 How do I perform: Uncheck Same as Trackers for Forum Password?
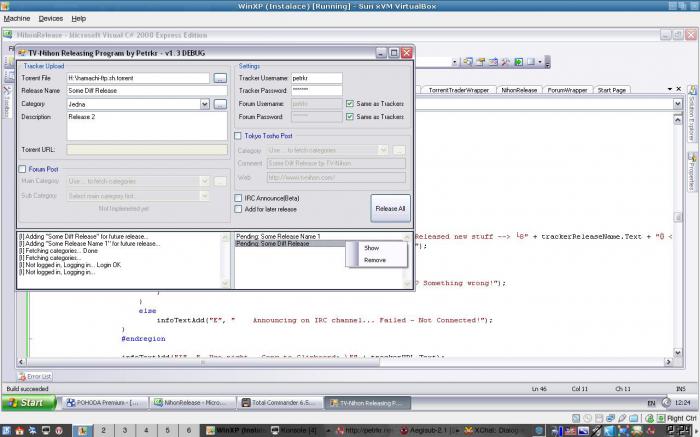point(350,117)
